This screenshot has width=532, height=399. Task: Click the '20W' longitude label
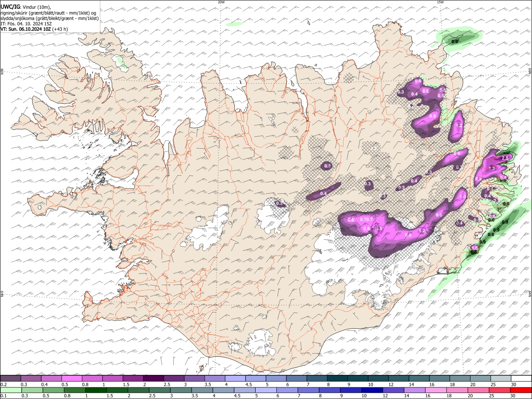221,2
